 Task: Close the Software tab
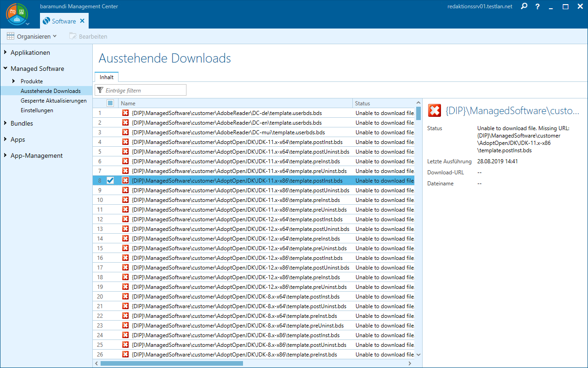click(x=82, y=21)
